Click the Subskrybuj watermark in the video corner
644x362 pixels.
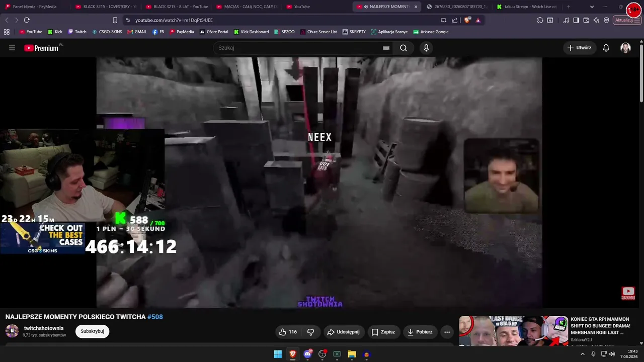click(628, 293)
